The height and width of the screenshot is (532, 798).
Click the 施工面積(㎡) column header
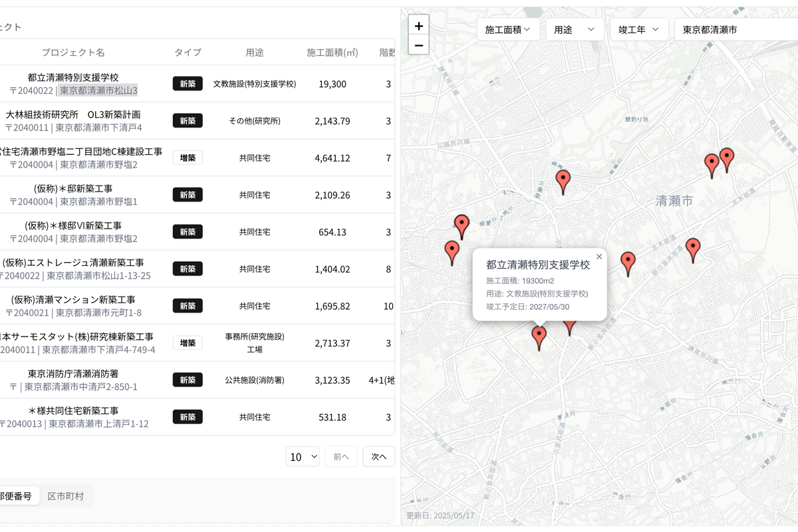tap(332, 53)
